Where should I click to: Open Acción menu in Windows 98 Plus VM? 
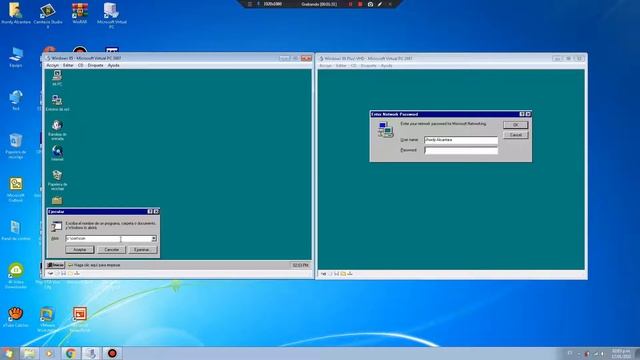coord(325,66)
